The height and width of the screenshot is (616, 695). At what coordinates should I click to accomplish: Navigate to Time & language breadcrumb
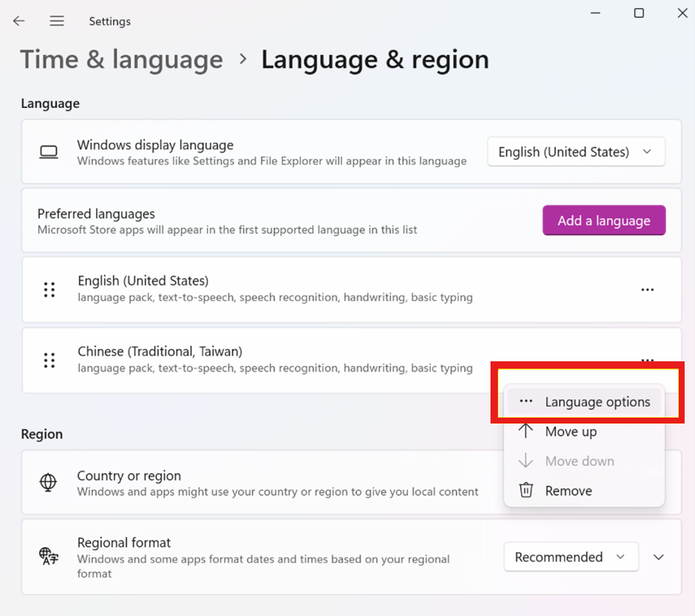(x=122, y=59)
